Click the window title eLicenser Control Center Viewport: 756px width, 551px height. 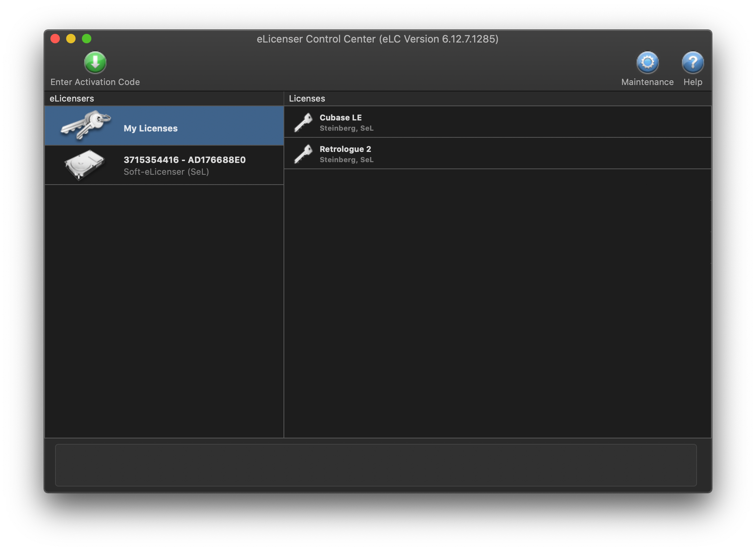377,39
